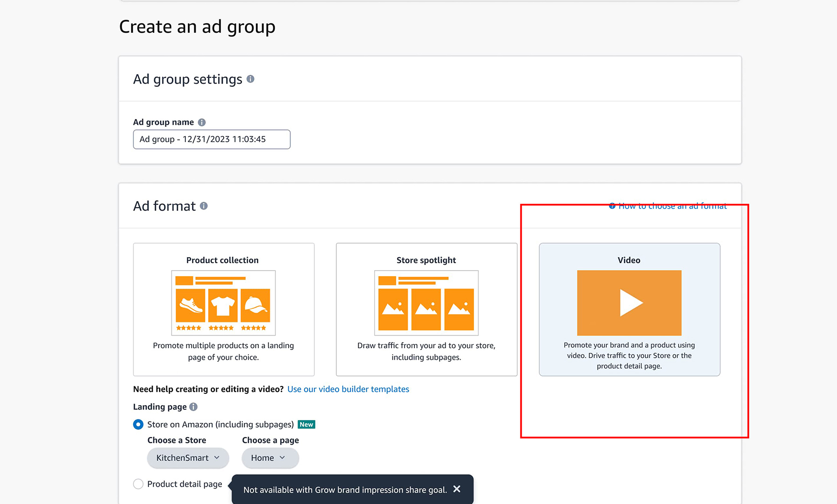Screen dimensions: 837x504
Task: Select Store on Amazon radio button
Action: tap(138, 424)
